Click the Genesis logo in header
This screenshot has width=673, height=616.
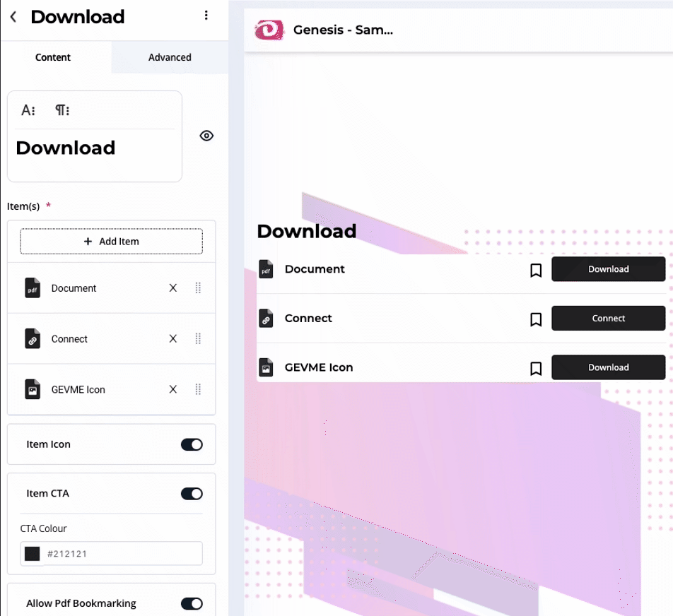[269, 30]
